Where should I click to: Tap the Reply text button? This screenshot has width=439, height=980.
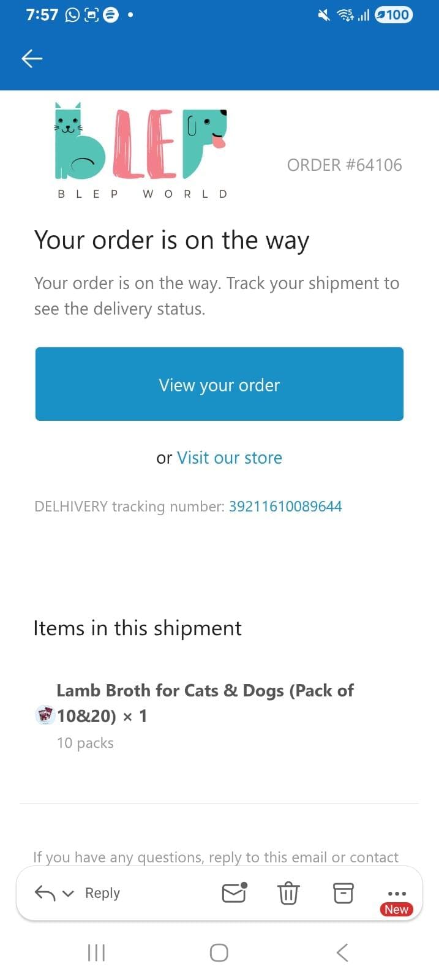(x=102, y=893)
